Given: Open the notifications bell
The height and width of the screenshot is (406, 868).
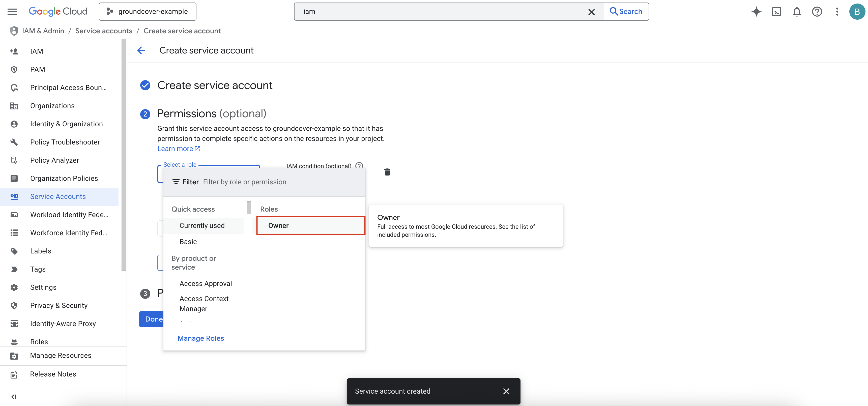Looking at the screenshot, I should click(x=797, y=11).
